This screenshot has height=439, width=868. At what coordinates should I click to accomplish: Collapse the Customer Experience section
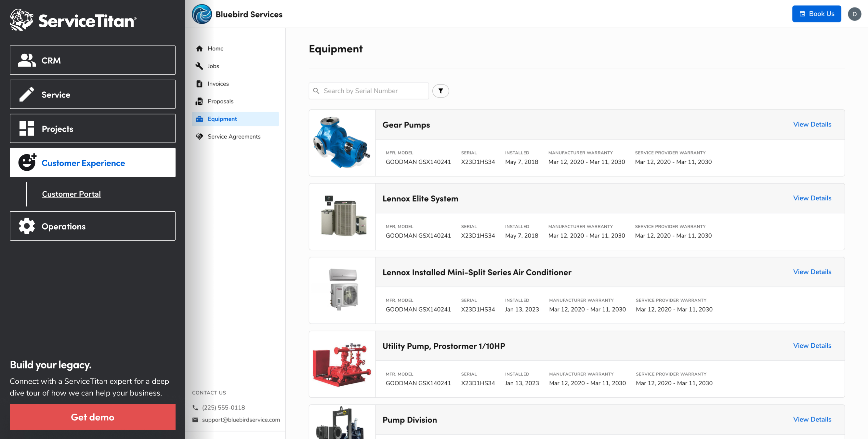(93, 163)
